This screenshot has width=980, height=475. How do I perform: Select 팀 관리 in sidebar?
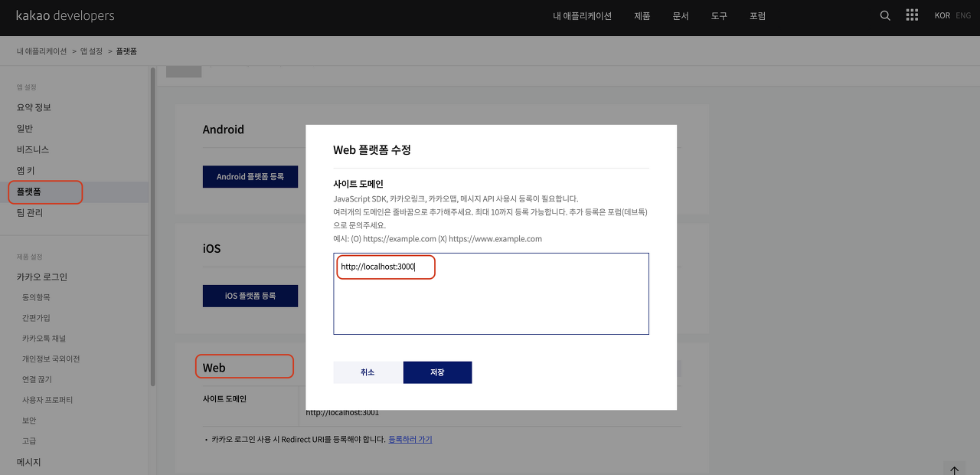coord(30,213)
